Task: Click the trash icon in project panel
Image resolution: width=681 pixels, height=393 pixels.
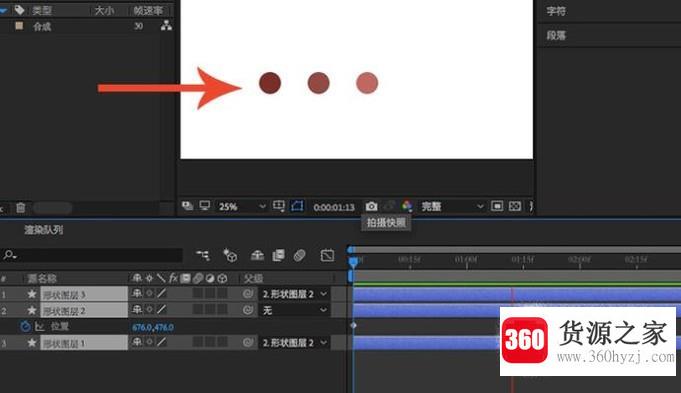Action: pyautogui.click(x=20, y=208)
